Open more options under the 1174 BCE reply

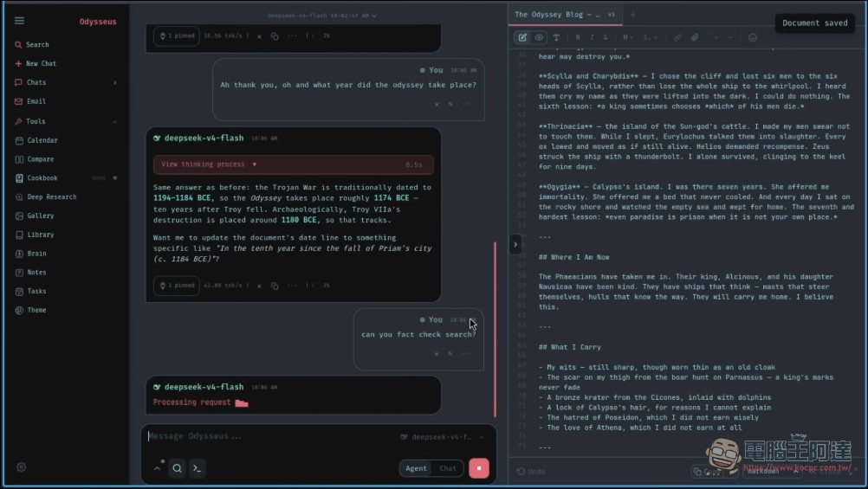[x=292, y=286]
